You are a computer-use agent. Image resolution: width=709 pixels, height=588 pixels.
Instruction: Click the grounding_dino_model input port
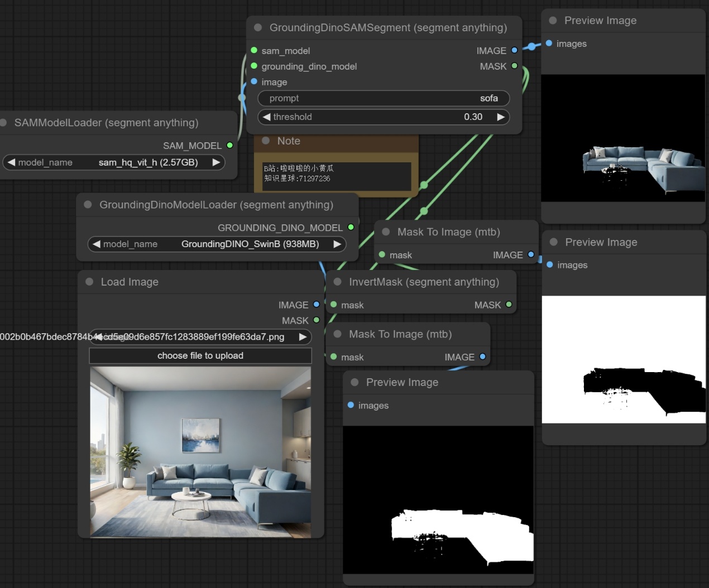[254, 66]
